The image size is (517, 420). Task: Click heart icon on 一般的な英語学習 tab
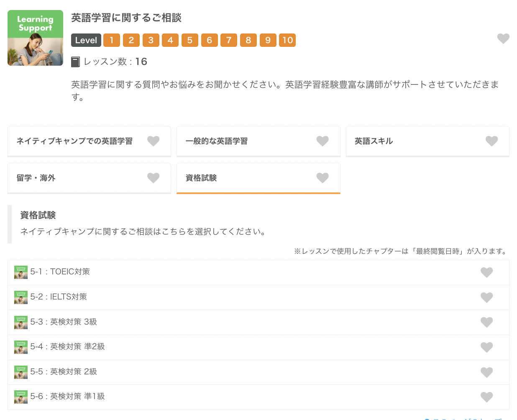click(322, 141)
